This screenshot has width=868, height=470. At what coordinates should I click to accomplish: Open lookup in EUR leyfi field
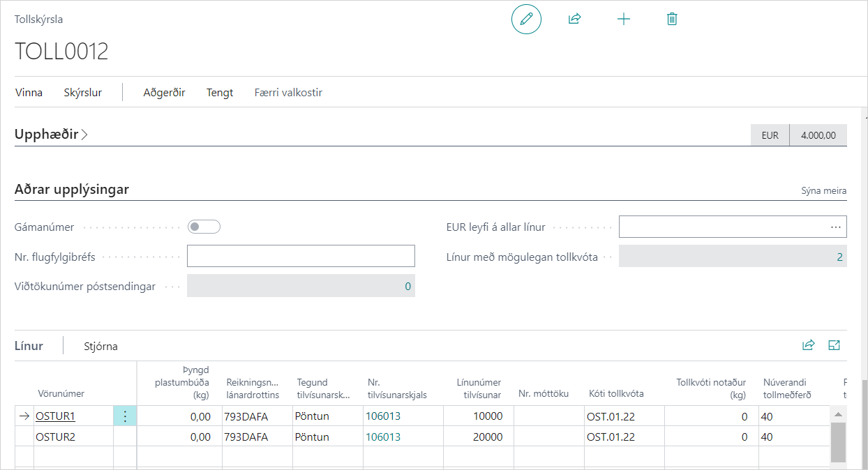(x=835, y=227)
